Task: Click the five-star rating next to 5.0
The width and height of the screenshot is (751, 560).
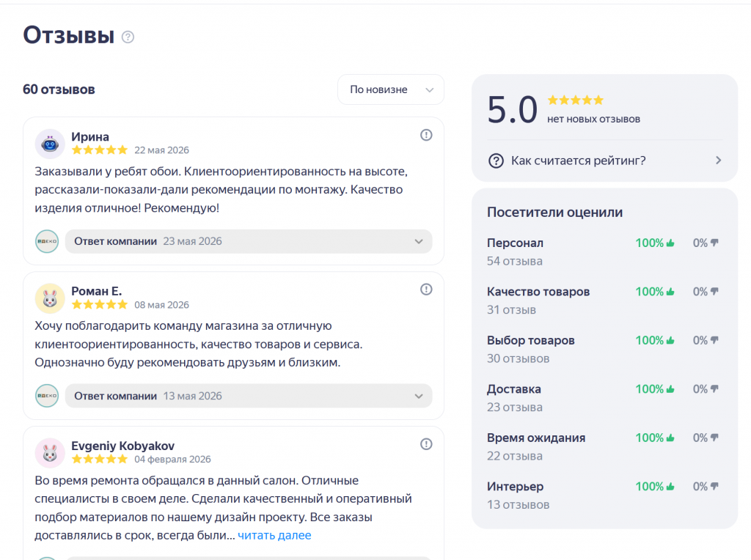Action: pos(575,100)
